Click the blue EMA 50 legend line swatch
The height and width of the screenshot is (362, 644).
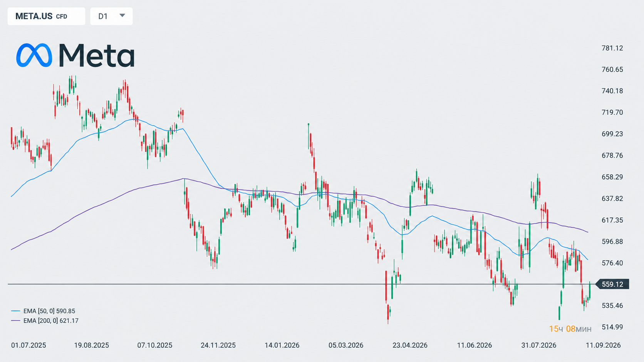(16, 311)
